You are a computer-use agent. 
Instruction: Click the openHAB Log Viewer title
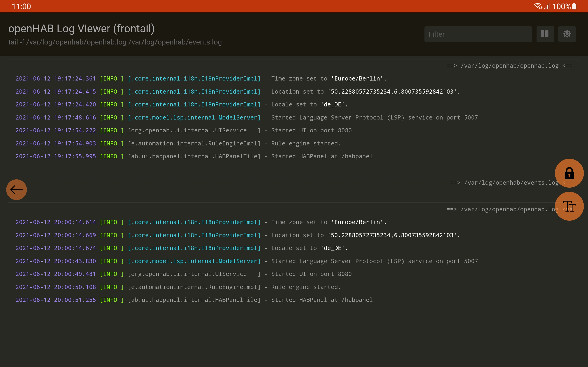point(81,29)
